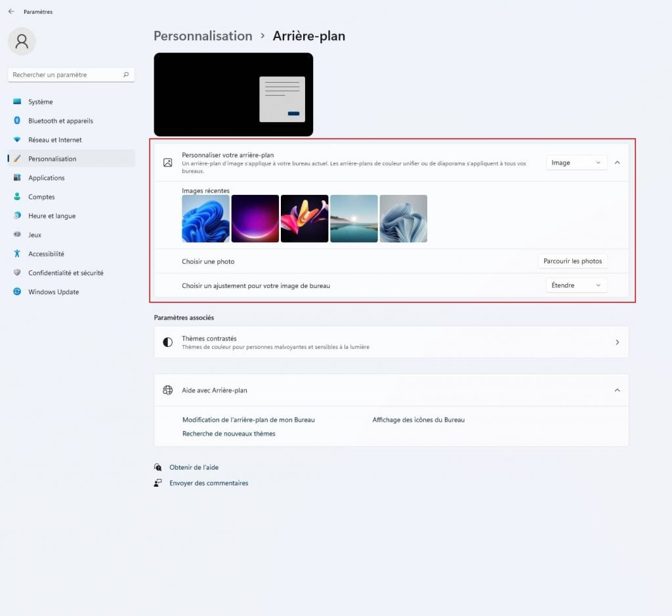The height and width of the screenshot is (616, 672).
Task: Go to Personnalisation in the breadcrumb
Action: click(203, 36)
